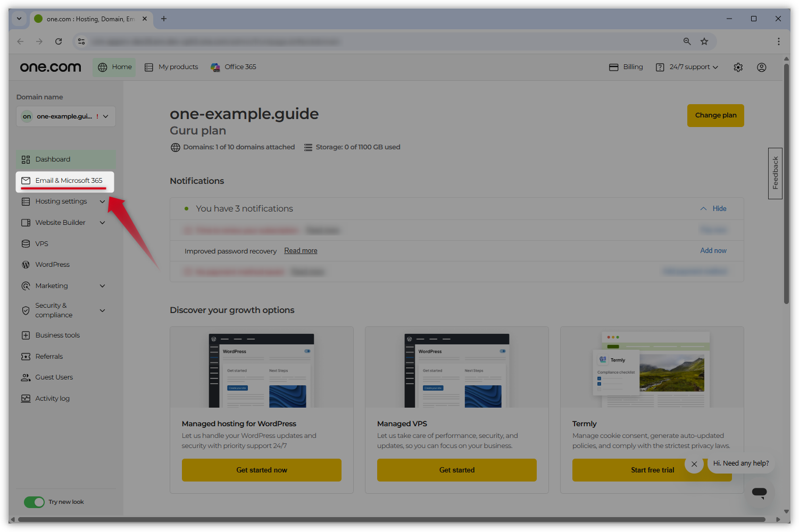Switch to My products tab
799x532 pixels.
pyautogui.click(x=171, y=67)
